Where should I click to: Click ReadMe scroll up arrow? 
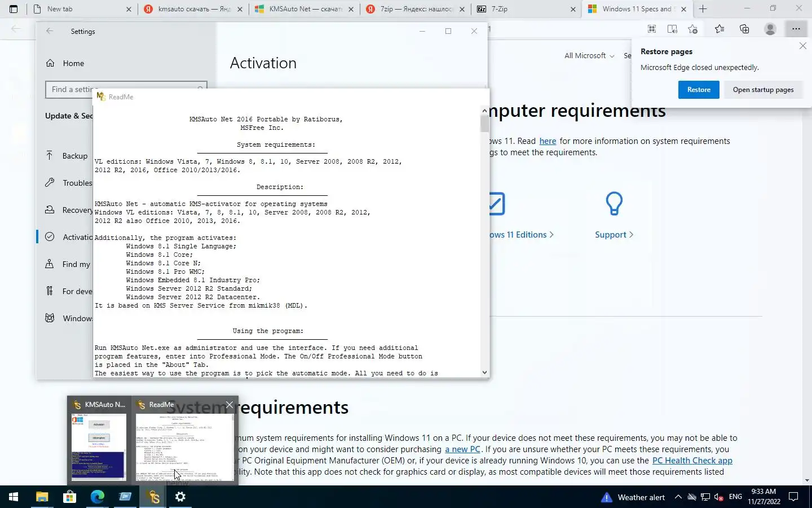pos(484,111)
